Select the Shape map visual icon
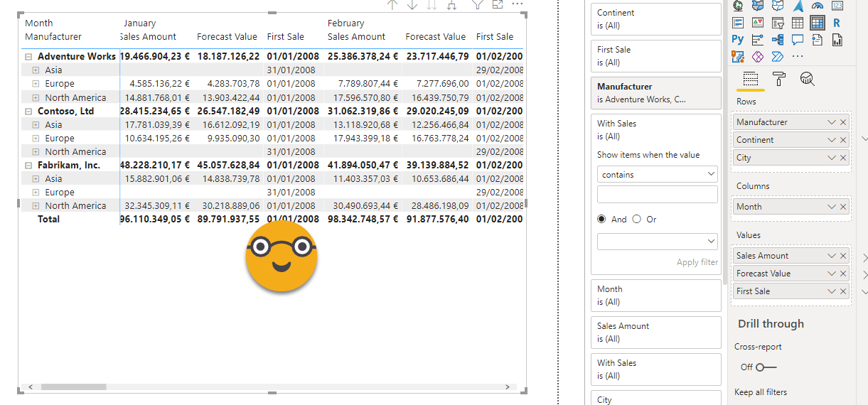Screen dimensions: 868x405 778,6
